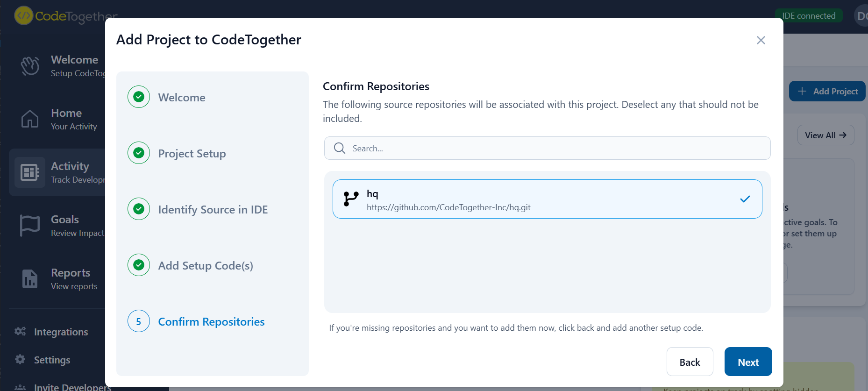Go to Add Setup Code(s) step
The height and width of the screenshot is (391, 868).
(206, 265)
